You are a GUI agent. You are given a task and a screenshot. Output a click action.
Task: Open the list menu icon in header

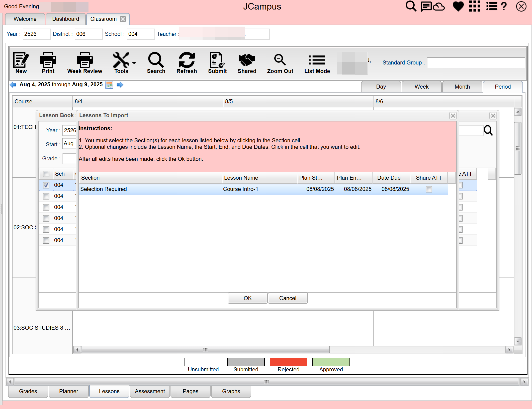point(492,6)
